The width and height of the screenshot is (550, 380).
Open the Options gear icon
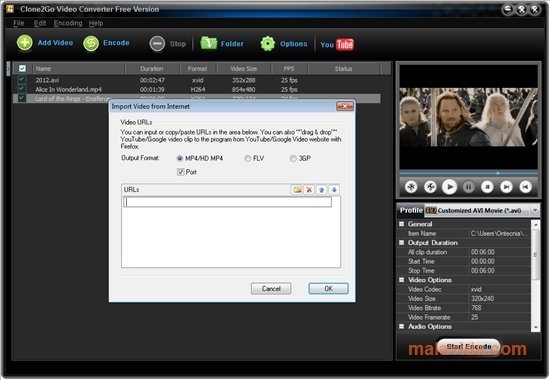pyautogui.click(x=268, y=44)
